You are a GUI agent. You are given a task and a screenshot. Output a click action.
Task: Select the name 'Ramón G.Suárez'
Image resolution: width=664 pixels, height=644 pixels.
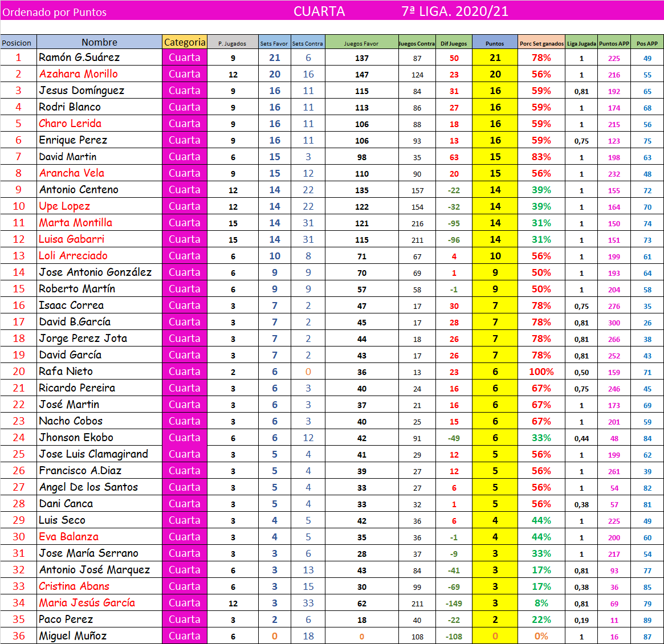tap(79, 57)
